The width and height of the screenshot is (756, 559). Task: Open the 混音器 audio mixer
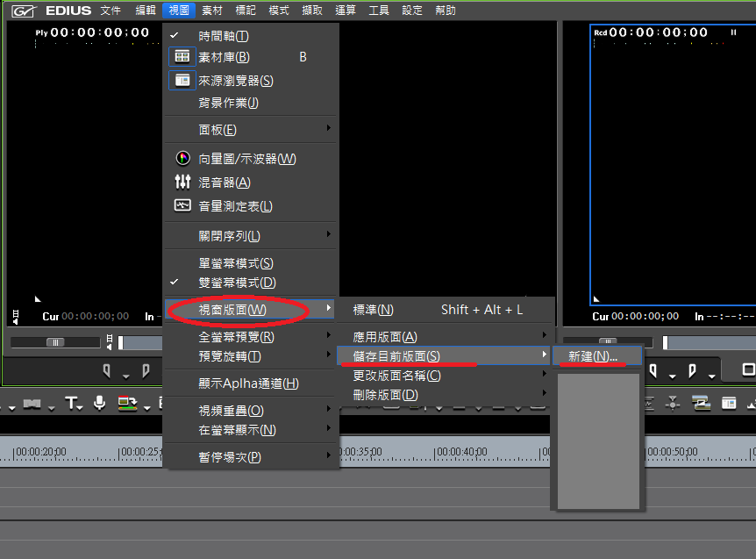[x=225, y=183]
